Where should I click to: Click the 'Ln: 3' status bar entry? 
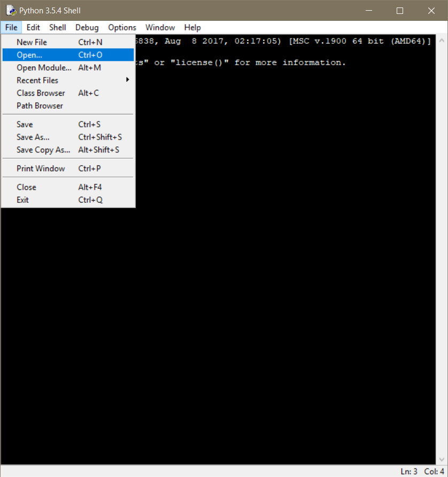click(x=409, y=472)
